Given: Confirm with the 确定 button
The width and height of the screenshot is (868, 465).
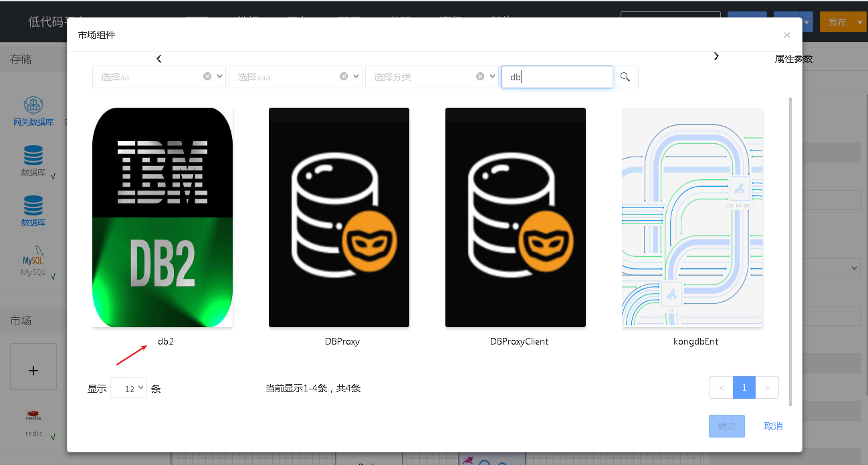Looking at the screenshot, I should point(727,426).
